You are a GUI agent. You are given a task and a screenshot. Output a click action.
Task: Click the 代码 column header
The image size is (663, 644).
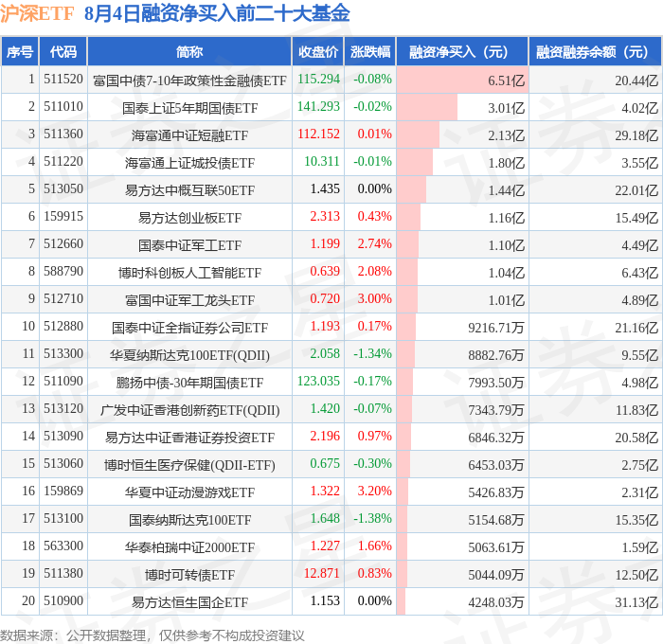point(63,51)
